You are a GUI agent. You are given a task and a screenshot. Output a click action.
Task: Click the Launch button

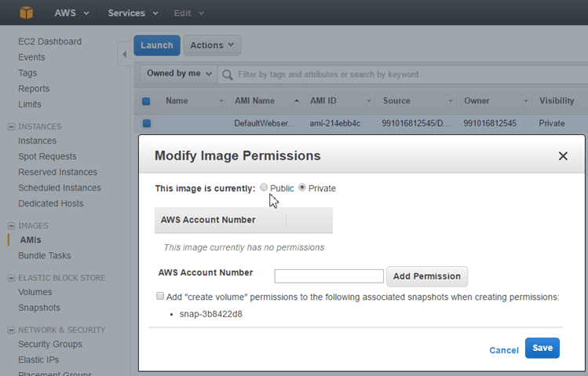157,46
